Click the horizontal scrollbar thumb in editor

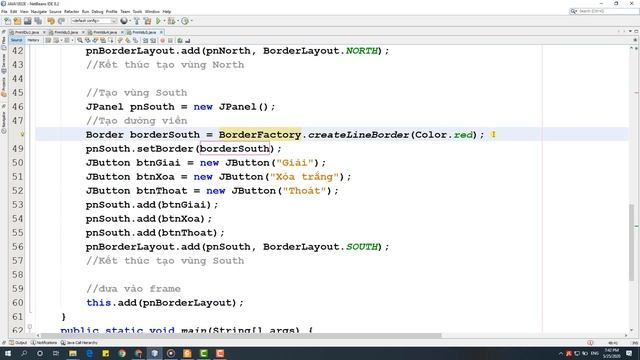pos(241,336)
